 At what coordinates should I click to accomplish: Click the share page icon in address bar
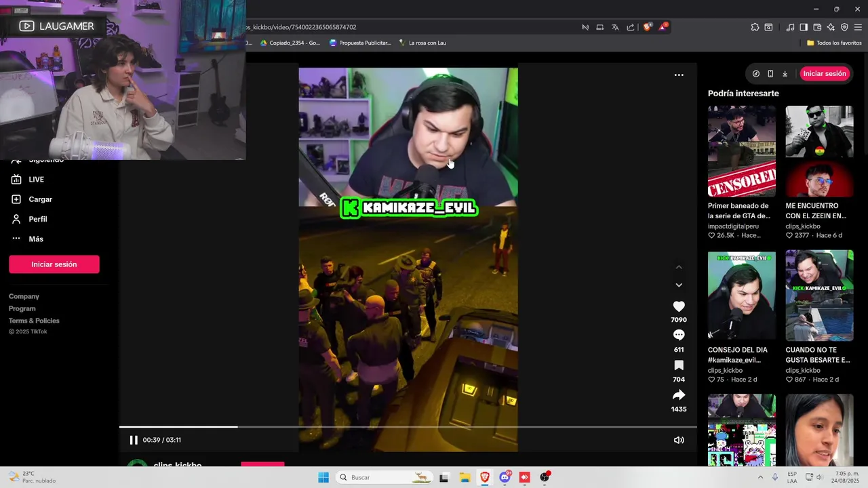click(x=631, y=27)
